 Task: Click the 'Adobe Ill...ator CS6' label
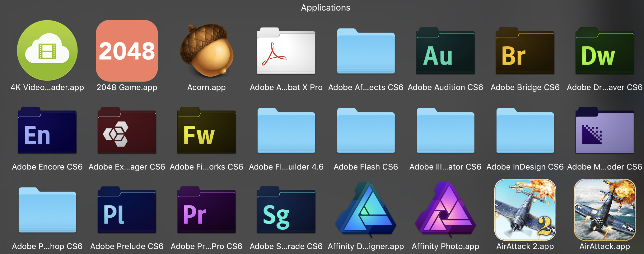(446, 167)
